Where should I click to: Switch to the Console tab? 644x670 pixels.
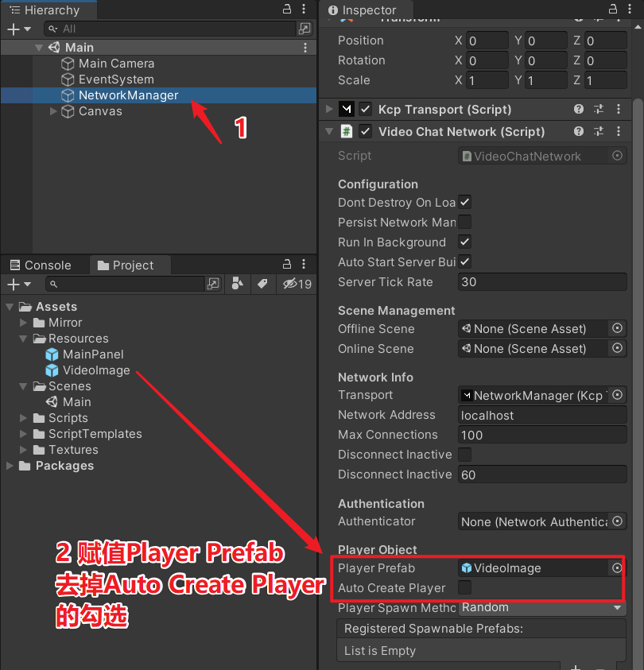tap(41, 265)
